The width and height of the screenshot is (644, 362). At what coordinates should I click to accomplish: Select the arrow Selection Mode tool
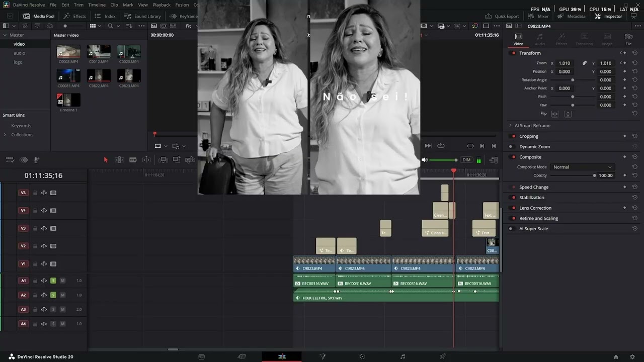[106, 160]
